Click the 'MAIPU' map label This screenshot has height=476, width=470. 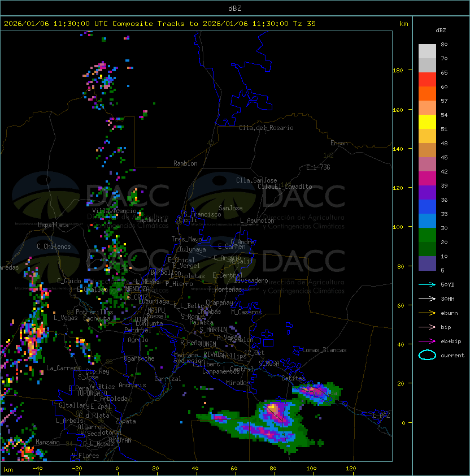[x=156, y=310]
